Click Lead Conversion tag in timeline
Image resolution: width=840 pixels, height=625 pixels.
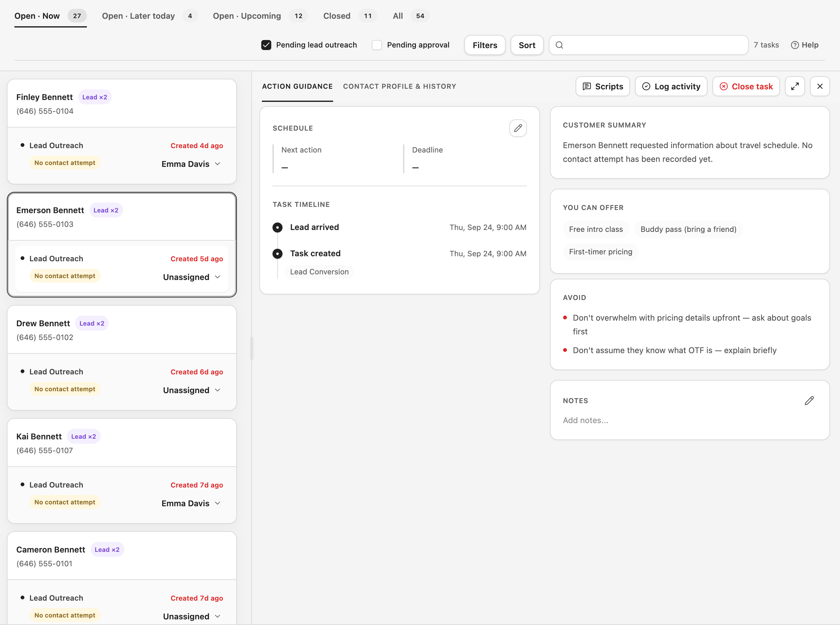click(319, 272)
